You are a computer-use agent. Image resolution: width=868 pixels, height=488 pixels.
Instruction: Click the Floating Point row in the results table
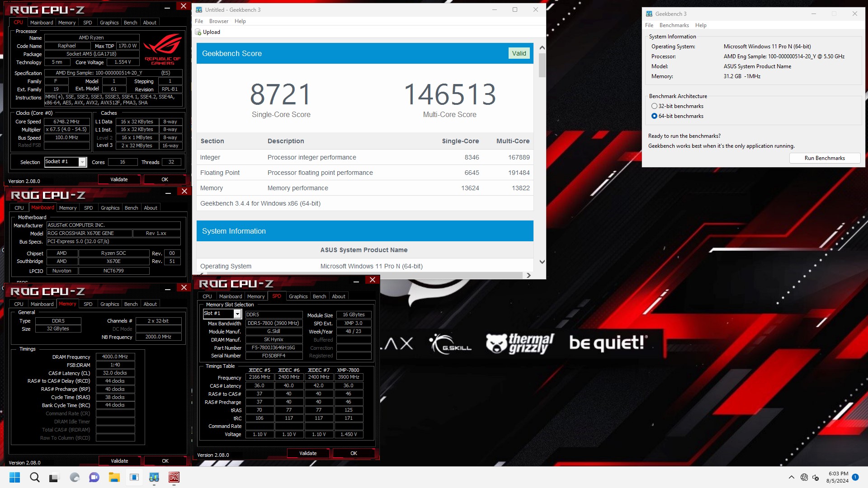pyautogui.click(x=365, y=173)
